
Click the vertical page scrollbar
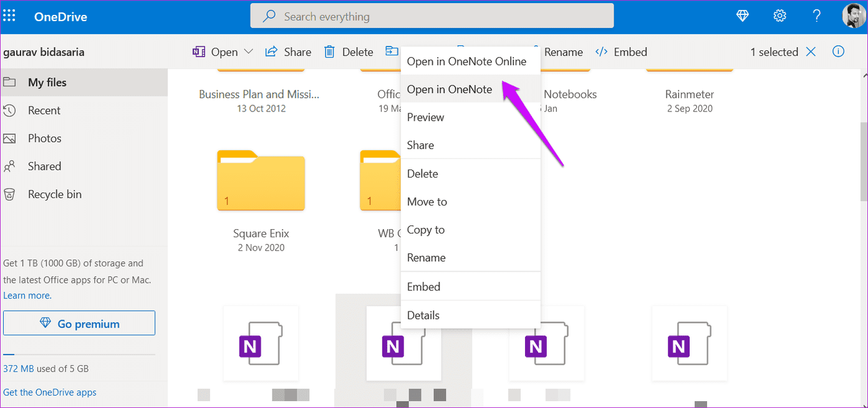pyautogui.click(x=863, y=162)
